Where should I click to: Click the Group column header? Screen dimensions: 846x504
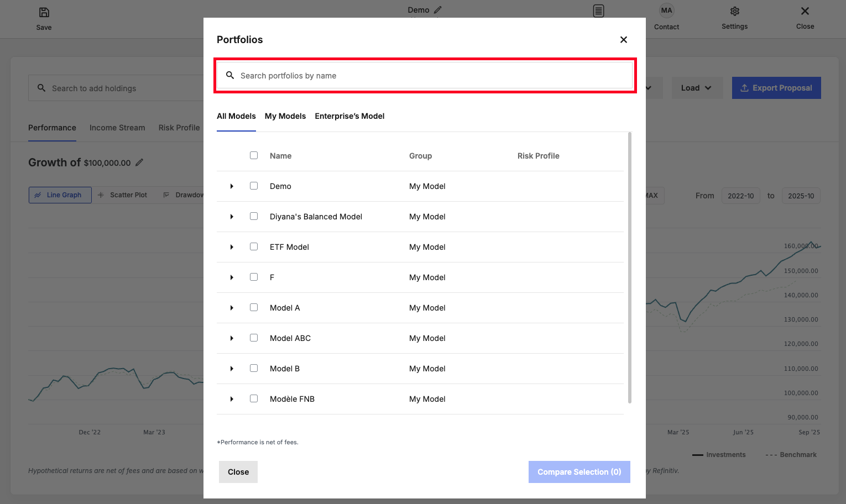pos(420,156)
